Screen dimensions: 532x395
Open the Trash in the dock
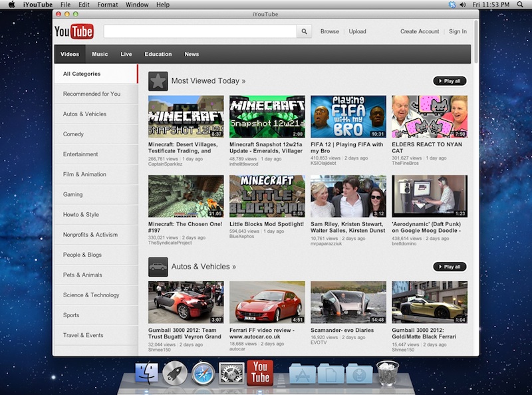point(387,373)
